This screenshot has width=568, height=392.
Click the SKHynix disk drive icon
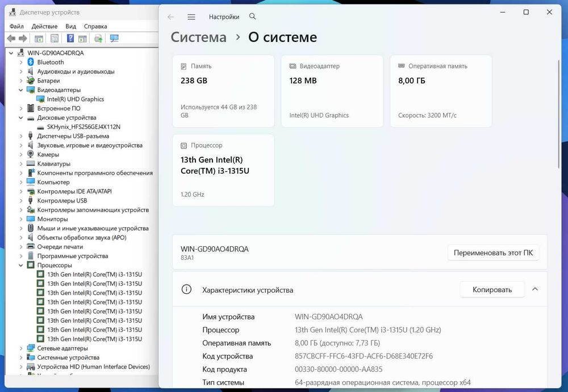[x=40, y=128]
